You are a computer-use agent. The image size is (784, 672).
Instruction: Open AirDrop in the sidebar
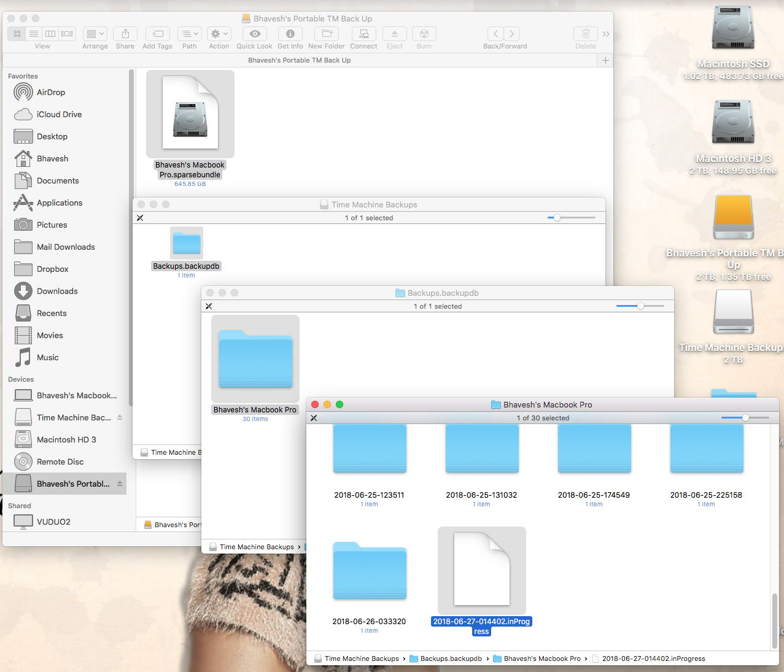pos(66,93)
